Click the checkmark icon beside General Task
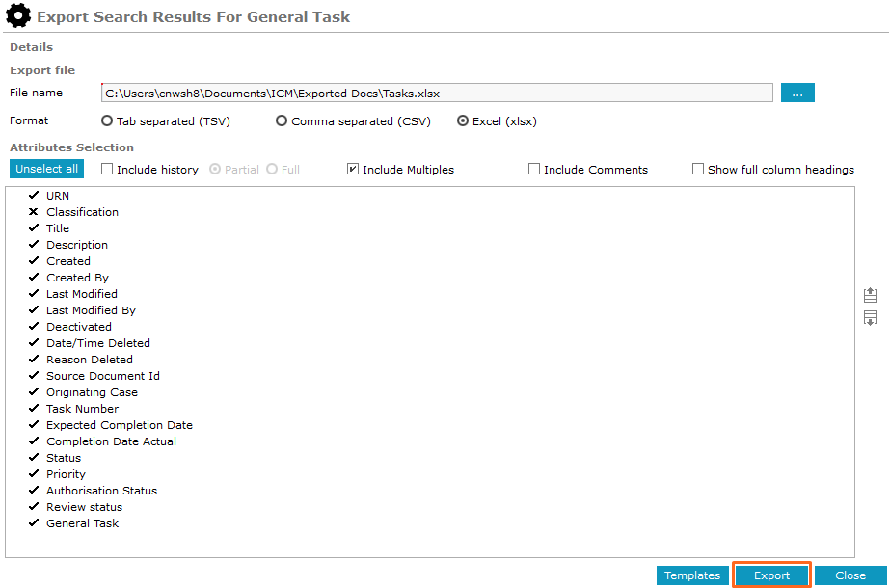The image size is (890, 588). (x=34, y=523)
